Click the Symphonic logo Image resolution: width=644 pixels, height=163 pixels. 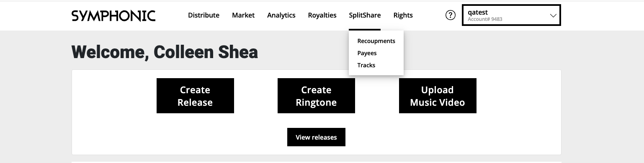(x=113, y=16)
